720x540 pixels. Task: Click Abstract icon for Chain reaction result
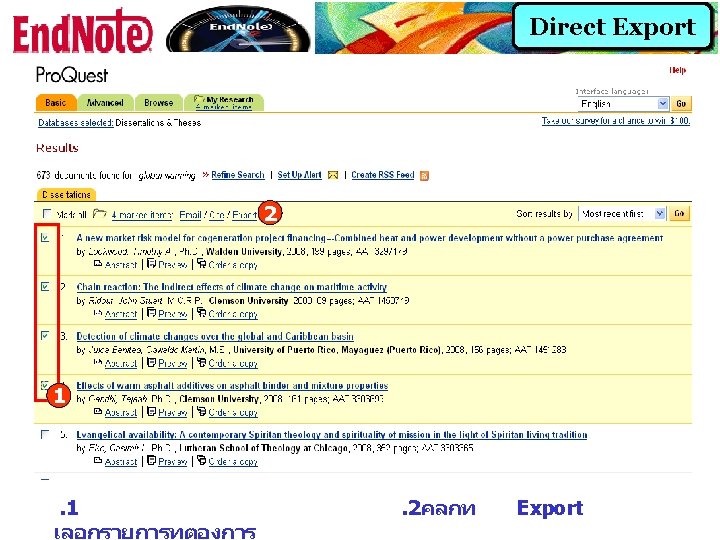tap(98, 313)
